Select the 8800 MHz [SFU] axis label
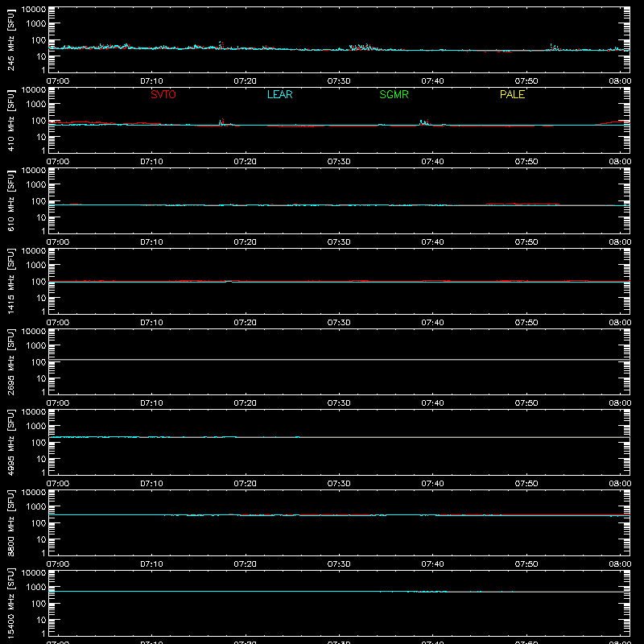 [10, 522]
